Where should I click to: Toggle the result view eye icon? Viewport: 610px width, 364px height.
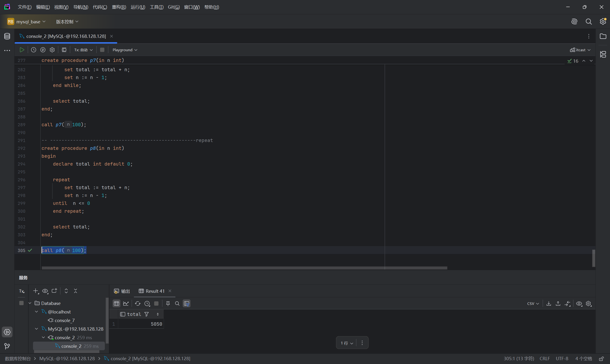pos(579,303)
